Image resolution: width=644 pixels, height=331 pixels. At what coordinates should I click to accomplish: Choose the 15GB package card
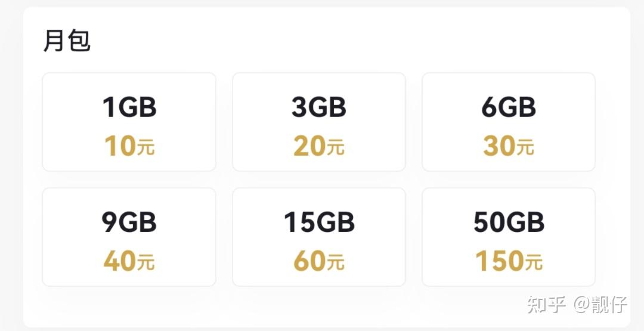(318, 237)
